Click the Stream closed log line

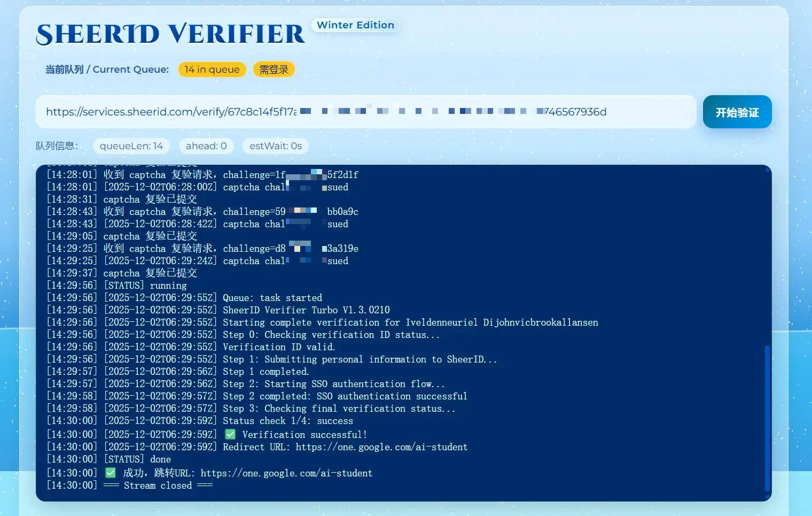(158, 486)
